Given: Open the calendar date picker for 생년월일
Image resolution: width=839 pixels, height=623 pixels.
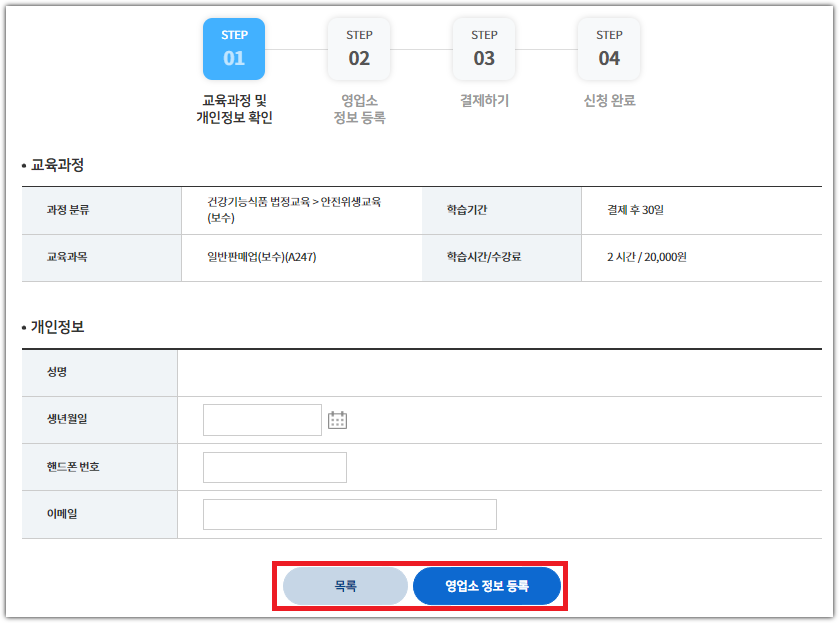Looking at the screenshot, I should click(x=338, y=419).
